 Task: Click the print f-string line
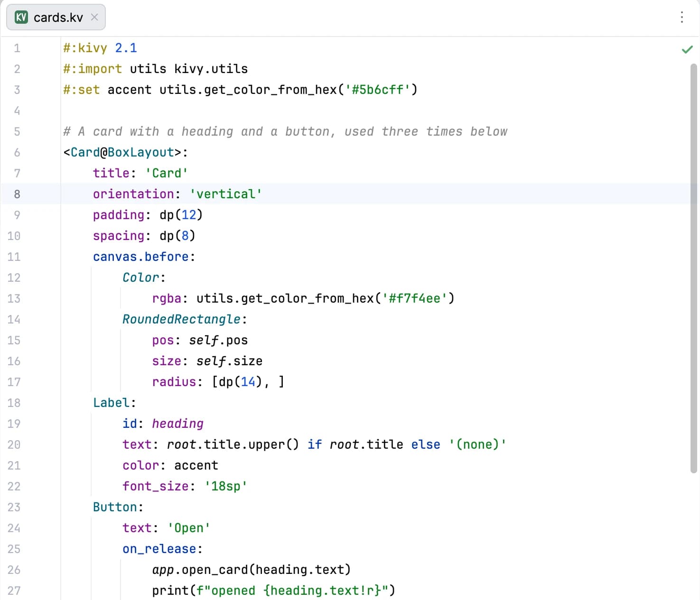(274, 591)
